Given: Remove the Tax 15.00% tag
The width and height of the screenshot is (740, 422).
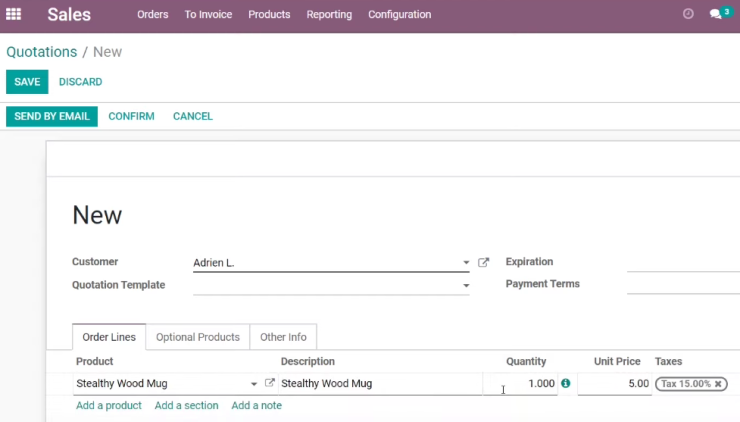Looking at the screenshot, I should [x=718, y=384].
